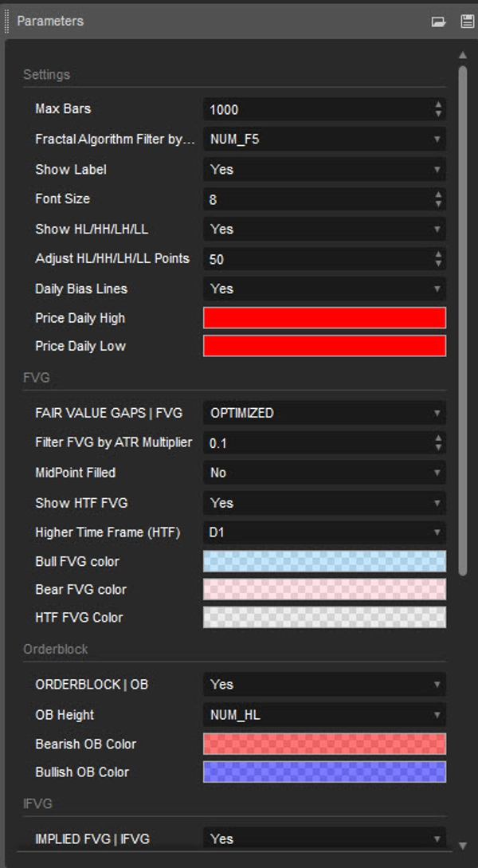Screen dimensions: 478x868
Task: Change the Bearish OB Color
Action: (323, 744)
